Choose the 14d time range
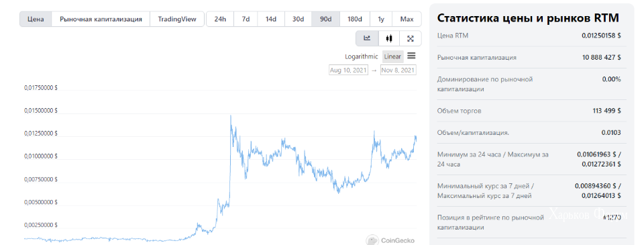This screenshot has height=245, width=644. pos(270,19)
